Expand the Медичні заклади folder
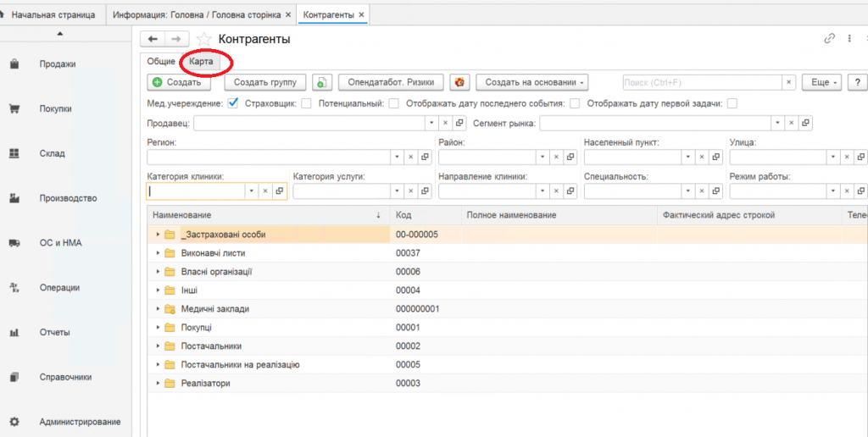Screen dimensions: 868x437 coord(158,309)
